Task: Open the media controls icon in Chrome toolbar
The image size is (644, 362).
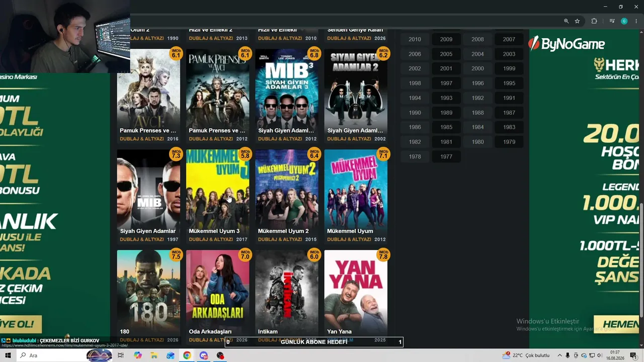Action: tap(612, 21)
